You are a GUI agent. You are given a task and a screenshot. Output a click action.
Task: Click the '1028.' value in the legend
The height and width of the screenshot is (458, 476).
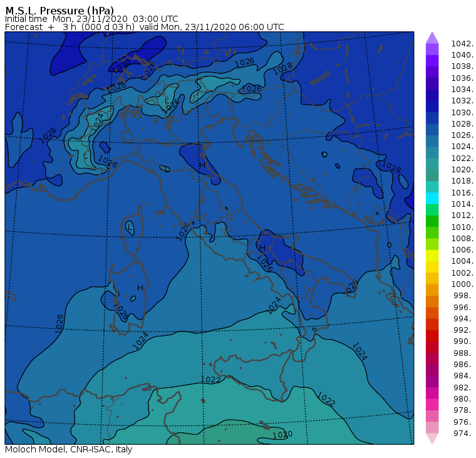point(462,124)
